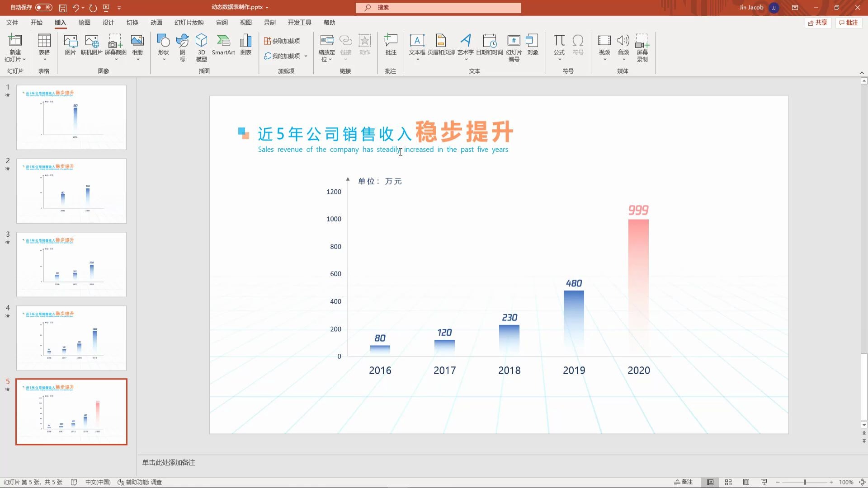Start Slide Show from status bar
This screenshot has height=488, width=868.
click(x=764, y=482)
